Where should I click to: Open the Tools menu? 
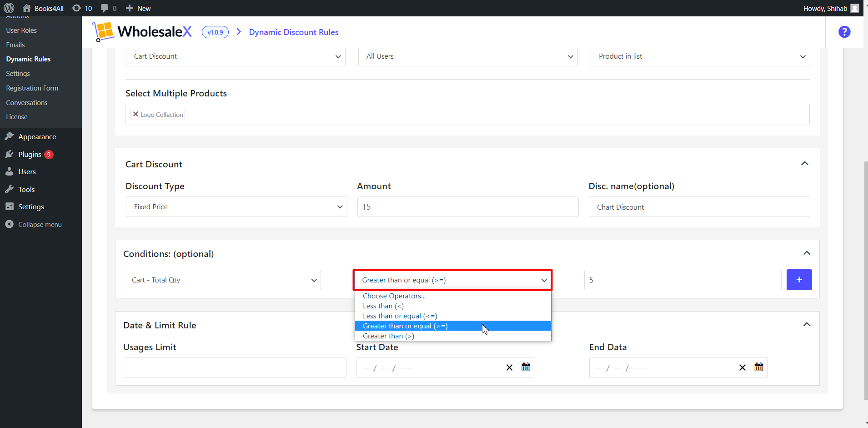click(26, 190)
